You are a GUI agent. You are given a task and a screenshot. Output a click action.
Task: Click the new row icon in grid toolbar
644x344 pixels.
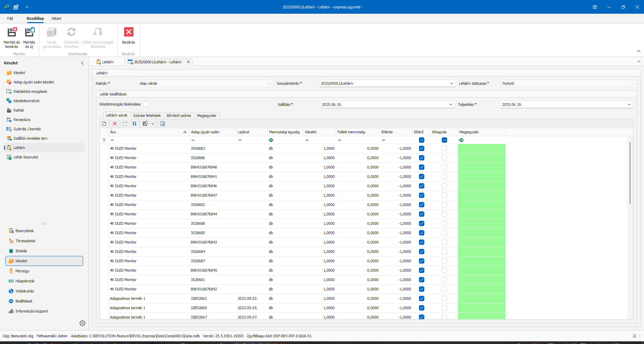pyautogui.click(x=104, y=124)
